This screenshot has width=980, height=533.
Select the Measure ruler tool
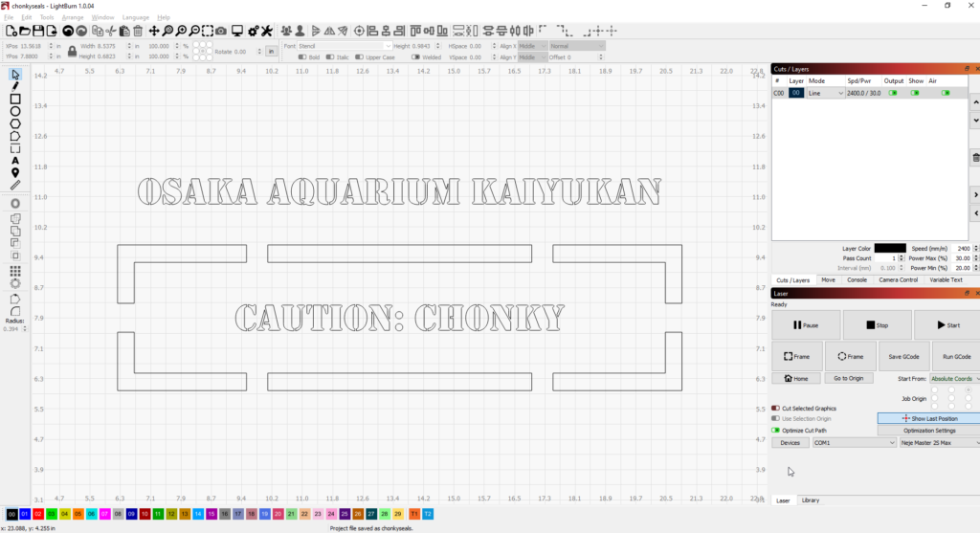coord(15,186)
